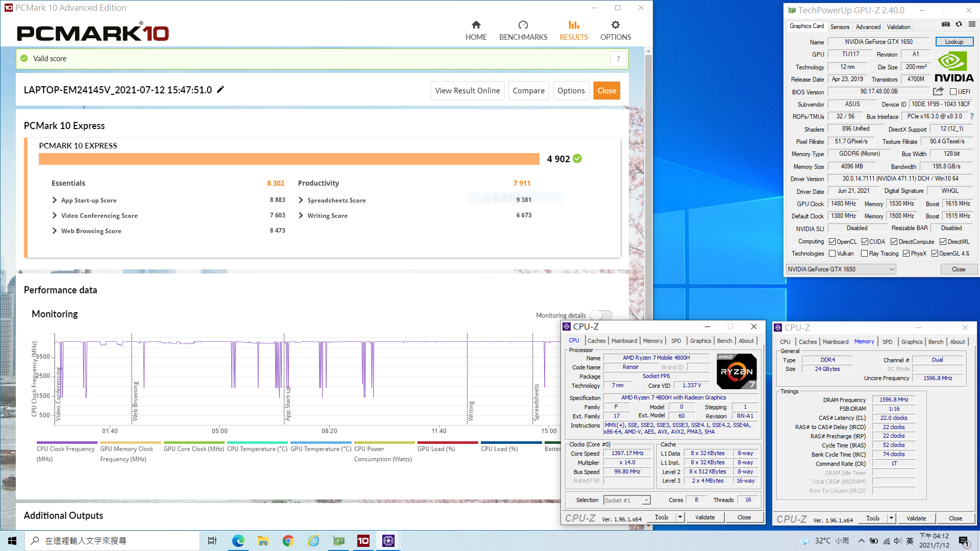The image size is (980, 551).
Task: Switch to PCMark 10 taskbar icon
Action: click(363, 541)
